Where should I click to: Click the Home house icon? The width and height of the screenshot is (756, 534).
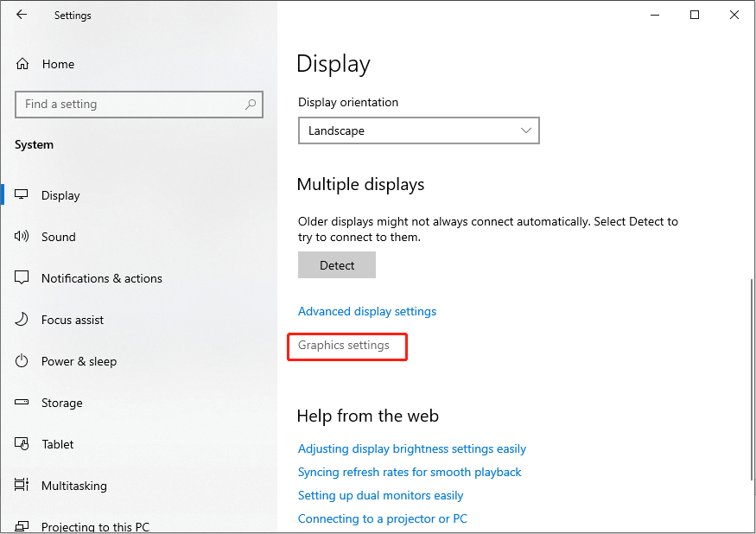(22, 64)
